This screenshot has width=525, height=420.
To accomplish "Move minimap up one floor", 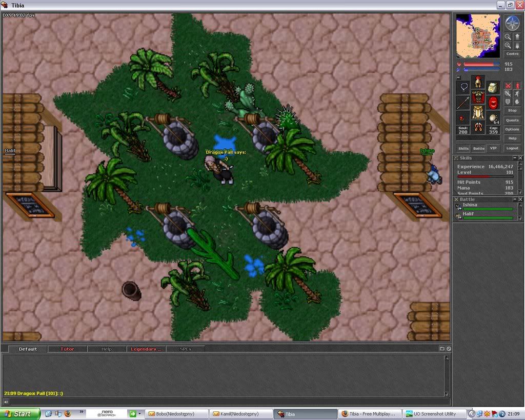I will click(x=517, y=37).
